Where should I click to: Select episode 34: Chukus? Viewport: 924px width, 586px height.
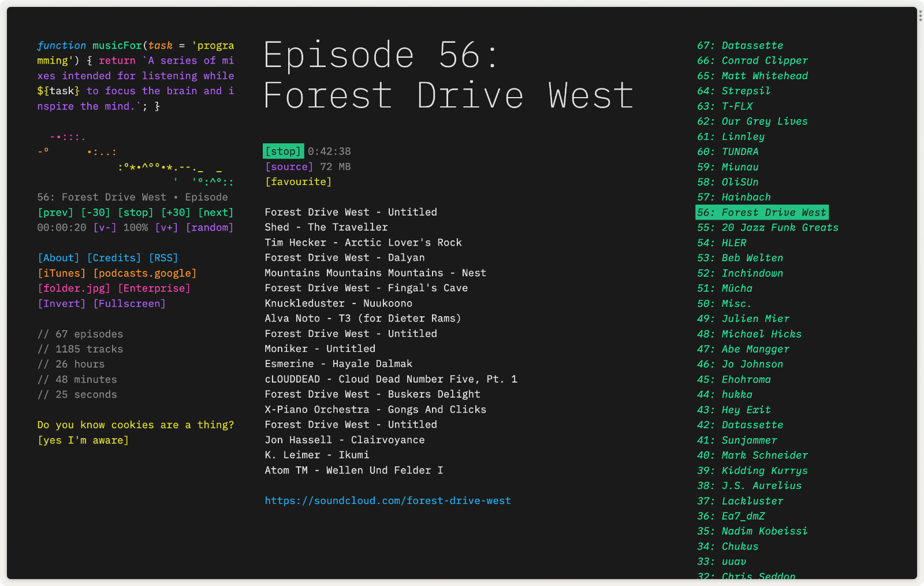point(728,546)
